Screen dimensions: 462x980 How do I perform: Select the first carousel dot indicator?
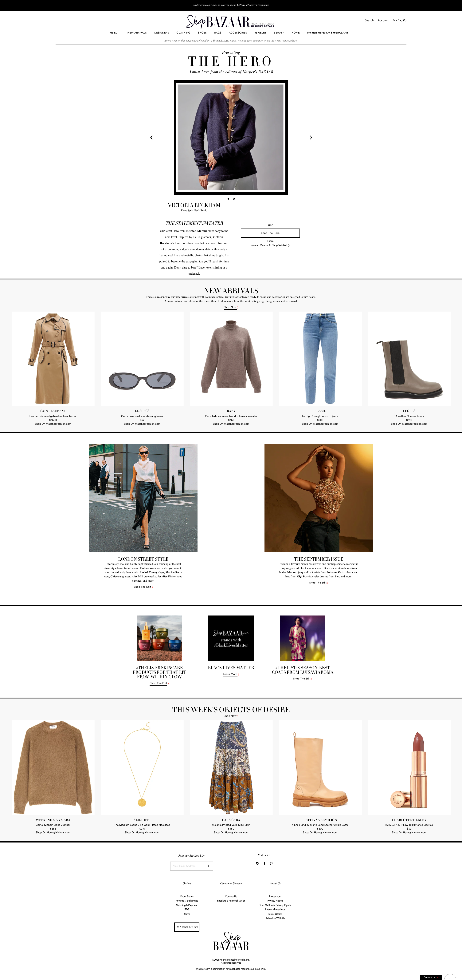pyautogui.click(x=228, y=199)
